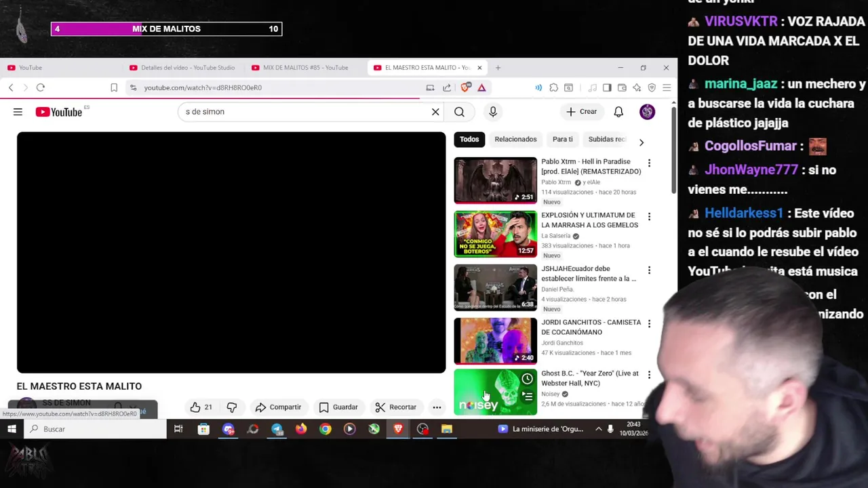This screenshot has width=868, height=488.
Task: Open the account avatar menu
Action: point(647,112)
